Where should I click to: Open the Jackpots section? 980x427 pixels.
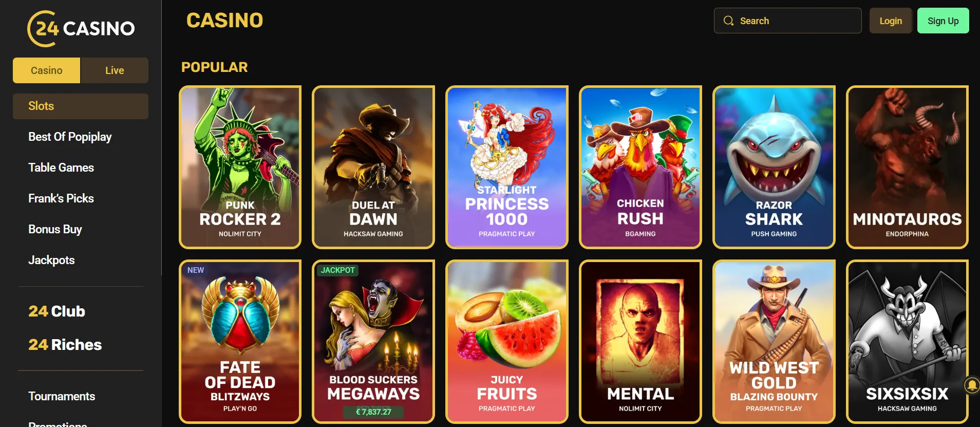(51, 260)
